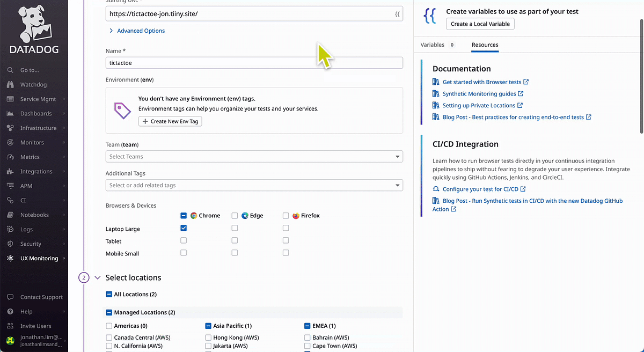Image resolution: width=644 pixels, height=352 pixels.
Task: Open the Additional Tags dropdown
Action: coord(254,185)
